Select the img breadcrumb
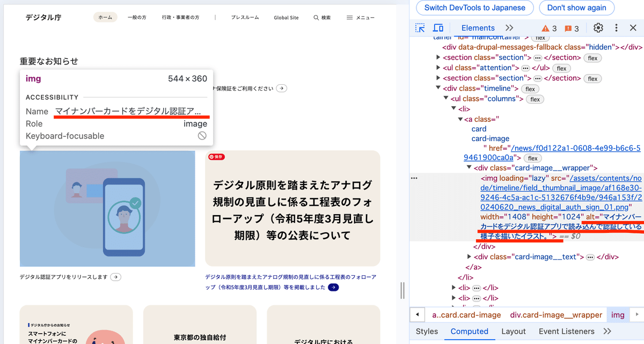This screenshot has height=344, width=644. coord(618,315)
